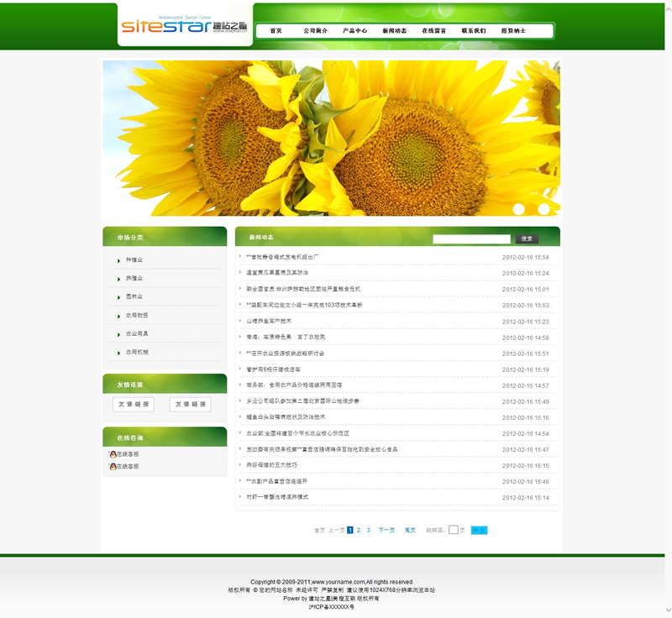
Task: Click the first 友情链接 button
Action: [x=134, y=405]
